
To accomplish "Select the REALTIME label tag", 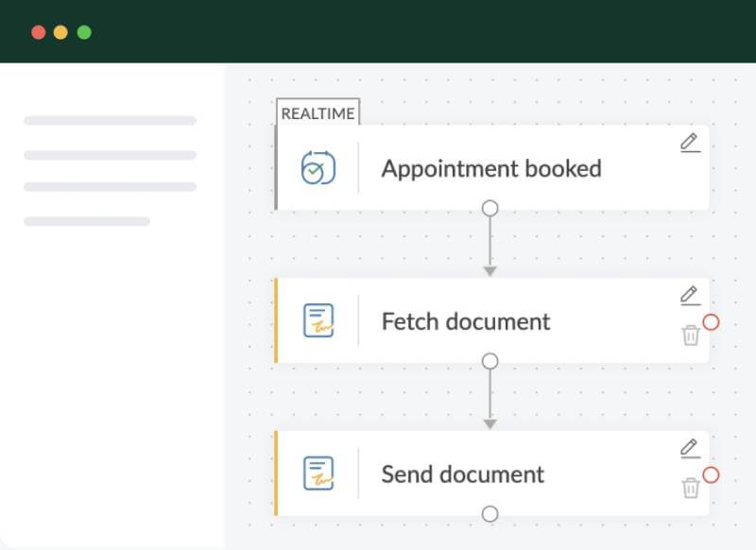I will 318,113.
